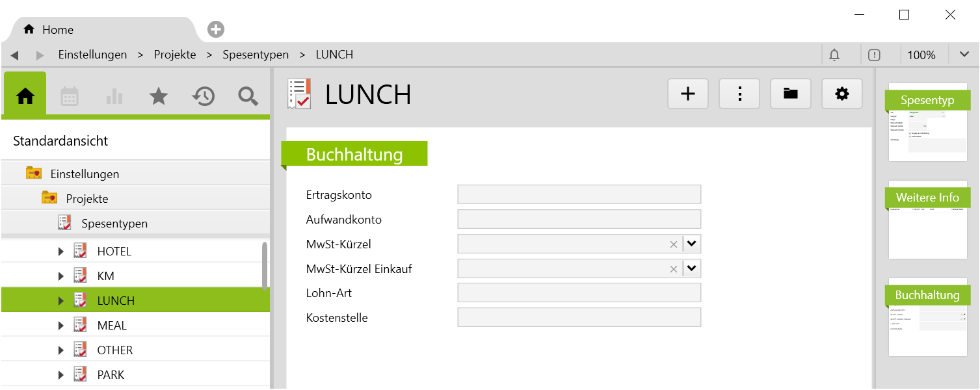Clear the MwSt-Kürzel field with X

coord(674,244)
